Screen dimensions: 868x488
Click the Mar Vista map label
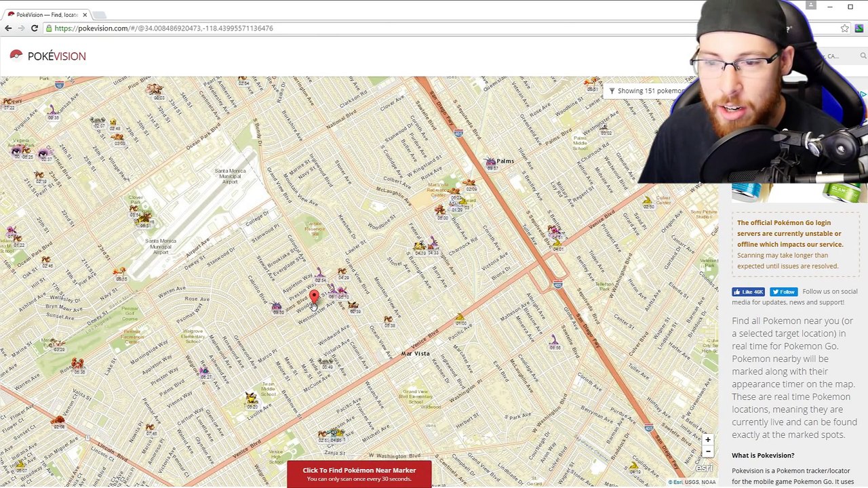415,354
